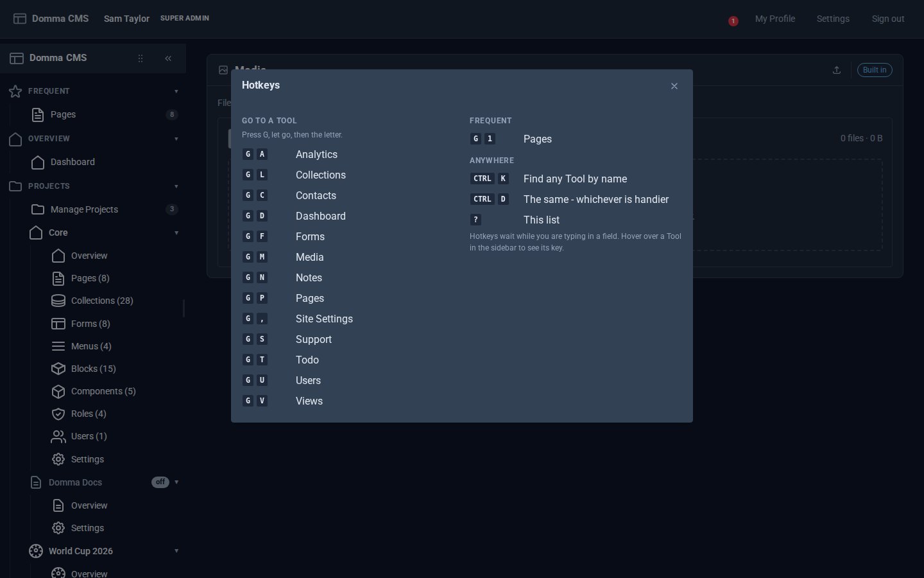Open Manage Projects in the sidebar
This screenshot has width=924, height=578.
coord(84,209)
